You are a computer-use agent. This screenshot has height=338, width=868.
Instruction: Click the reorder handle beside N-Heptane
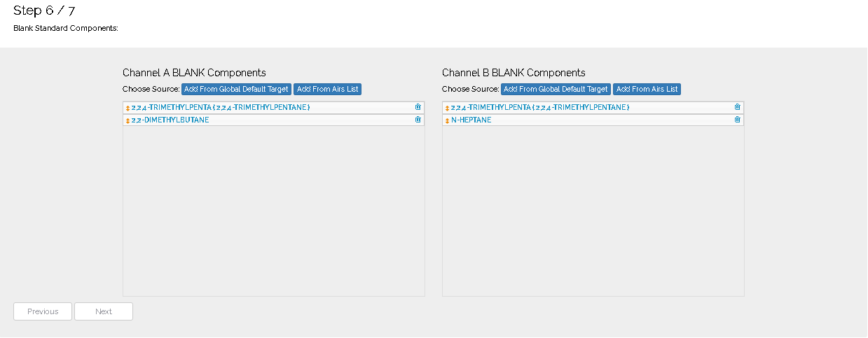(x=447, y=120)
